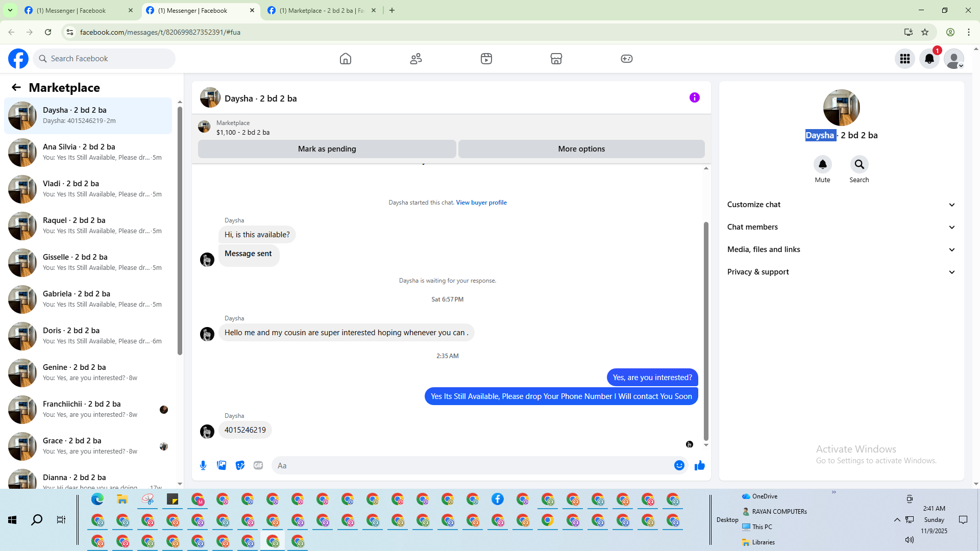This screenshot has height=551, width=980.
Task: Expand Customize chat section
Action: tap(841, 205)
